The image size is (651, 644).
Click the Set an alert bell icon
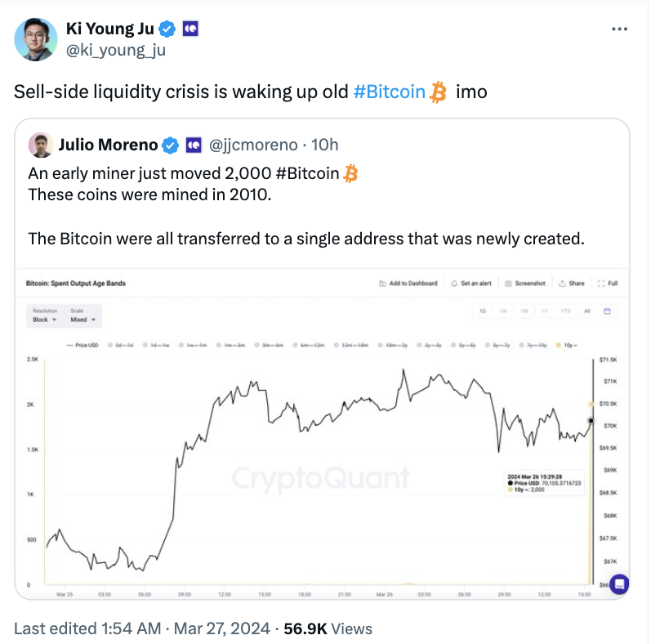click(x=454, y=284)
